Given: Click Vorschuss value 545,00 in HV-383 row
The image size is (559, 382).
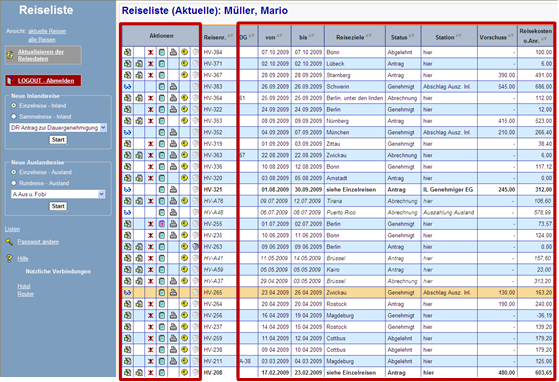Looking at the screenshot, I should point(506,87).
